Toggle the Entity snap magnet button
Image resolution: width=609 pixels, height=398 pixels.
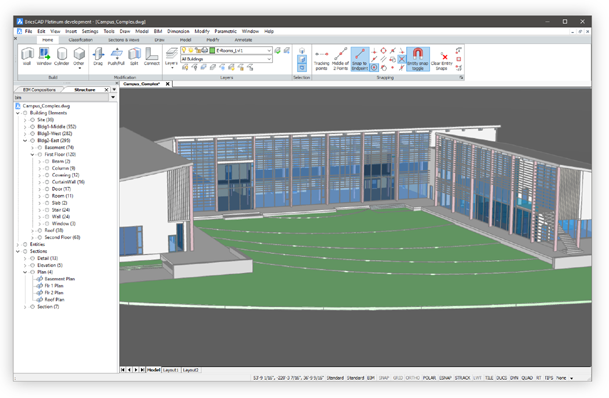(x=418, y=59)
